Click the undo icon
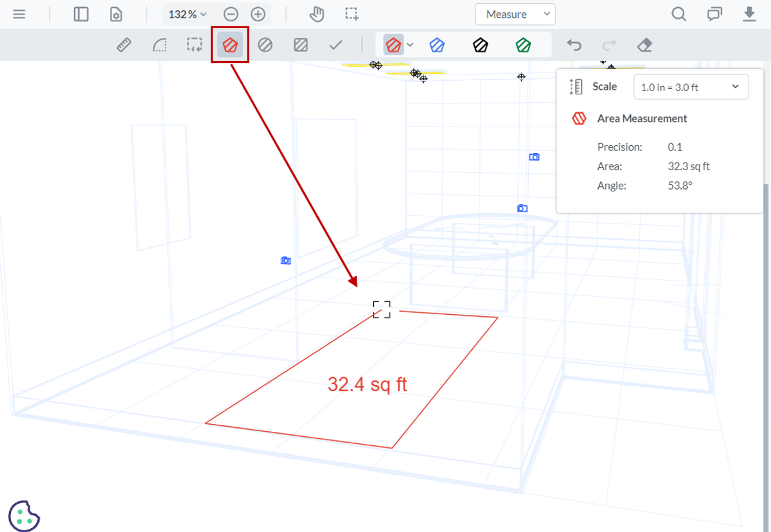This screenshot has width=771, height=532. click(574, 45)
